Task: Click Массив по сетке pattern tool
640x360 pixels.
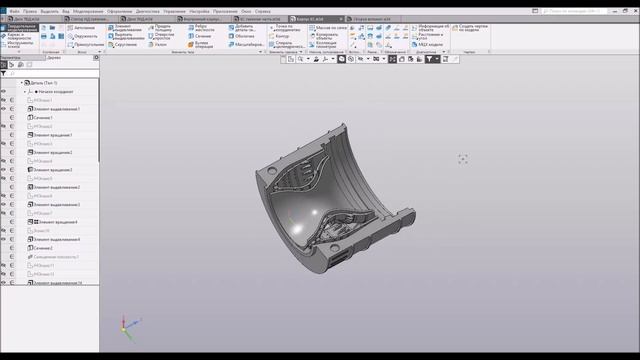Action: click(x=328, y=28)
